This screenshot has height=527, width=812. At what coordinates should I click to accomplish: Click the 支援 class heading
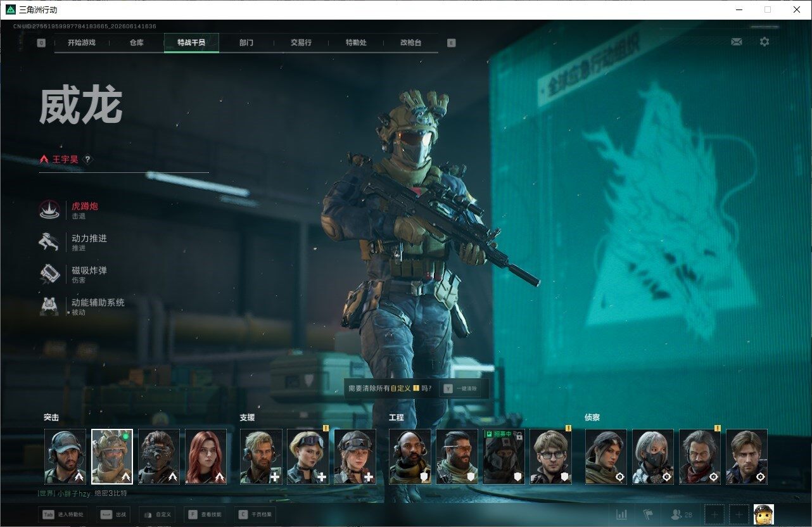[247, 417]
